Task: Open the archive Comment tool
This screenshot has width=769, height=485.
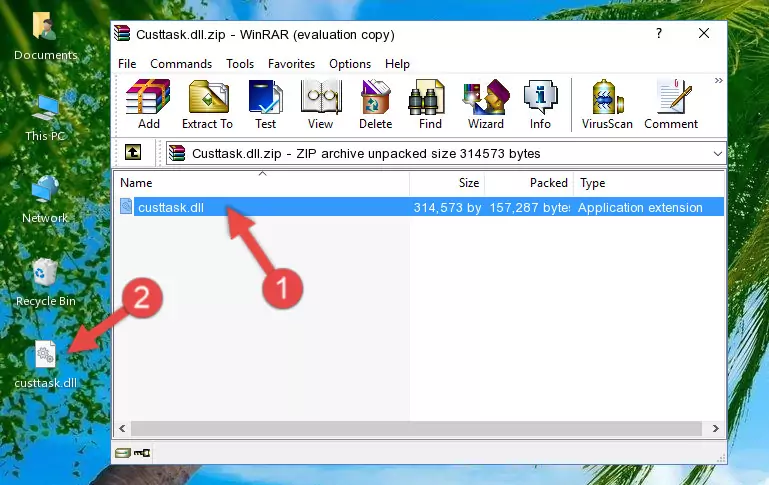Action: point(671,104)
